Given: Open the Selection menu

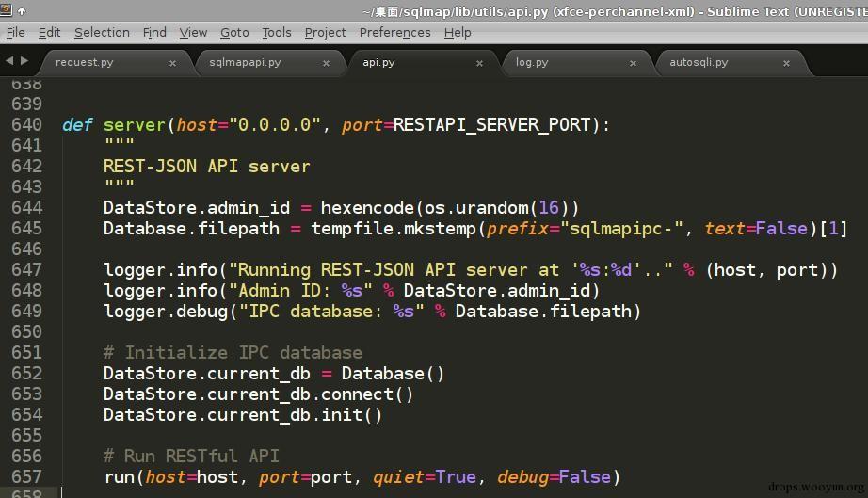Looking at the screenshot, I should [x=102, y=32].
